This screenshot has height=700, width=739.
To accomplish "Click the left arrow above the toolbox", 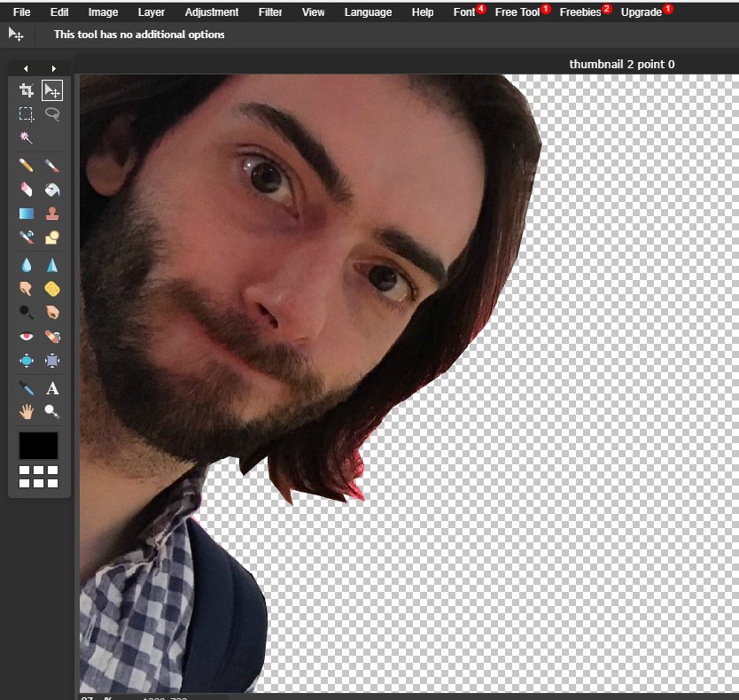I will [26, 68].
